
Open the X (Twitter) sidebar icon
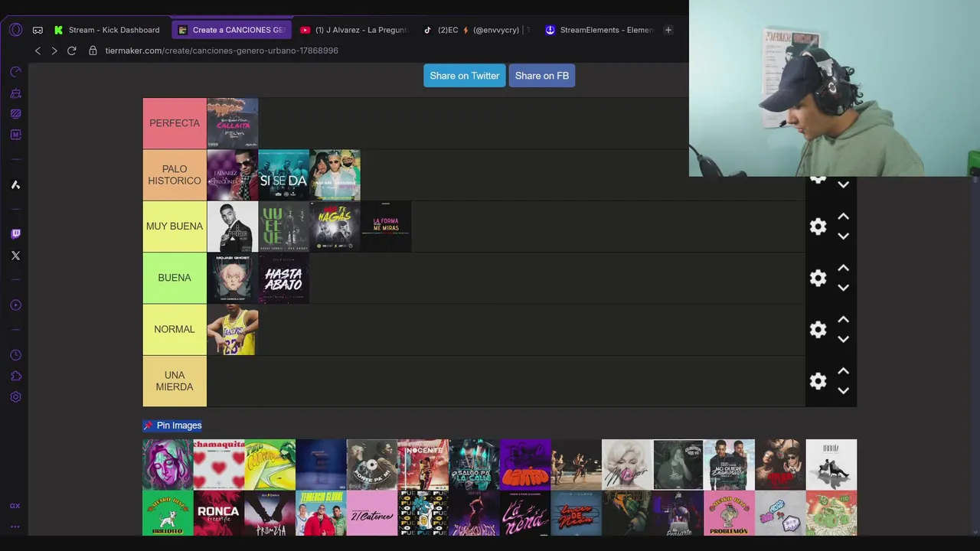(x=15, y=256)
